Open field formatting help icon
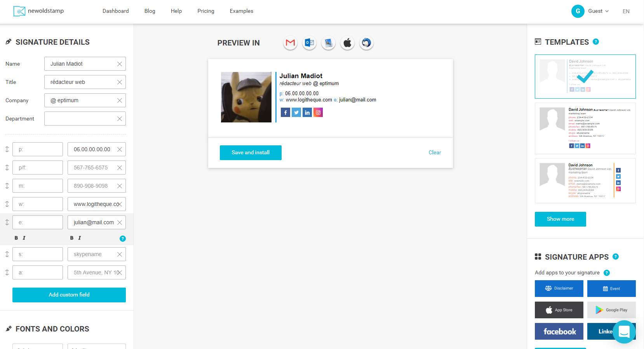This screenshot has width=644, height=349. pyautogui.click(x=123, y=239)
